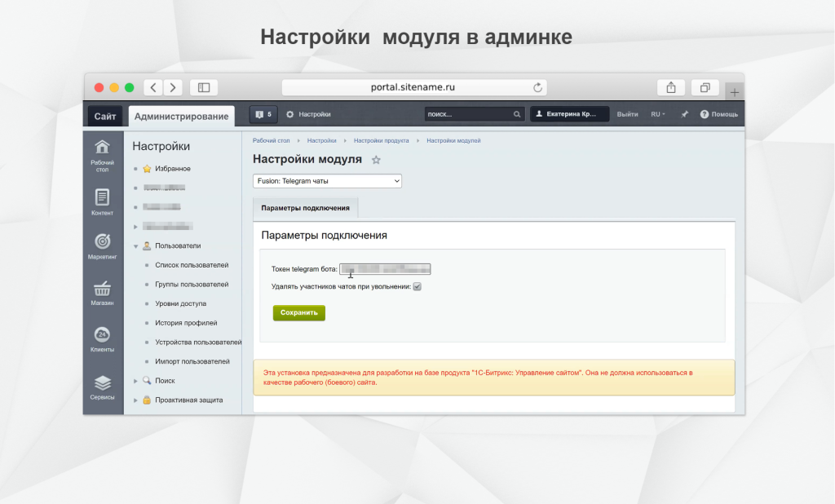835x504 pixels.
Task: Open Настройки in the top bar
Action: [308, 114]
